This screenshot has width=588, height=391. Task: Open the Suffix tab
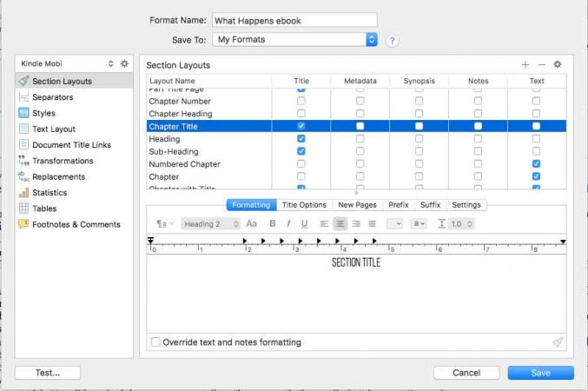(430, 205)
